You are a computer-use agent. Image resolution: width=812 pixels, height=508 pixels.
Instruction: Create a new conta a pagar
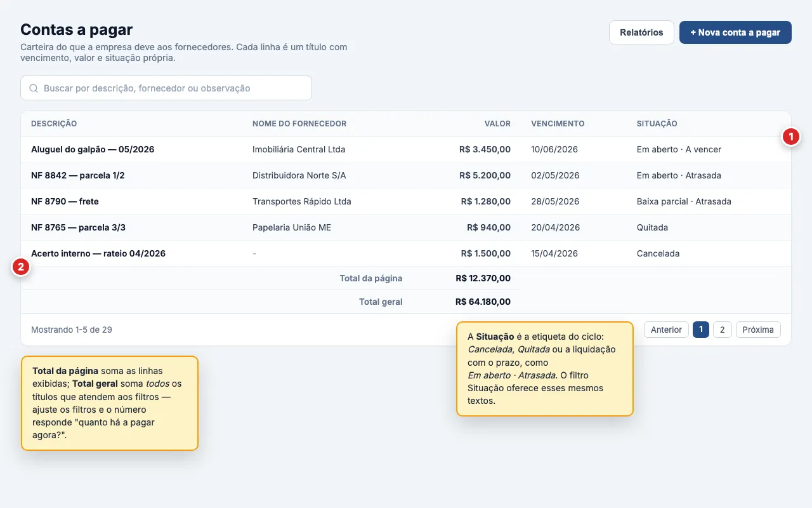click(x=735, y=32)
